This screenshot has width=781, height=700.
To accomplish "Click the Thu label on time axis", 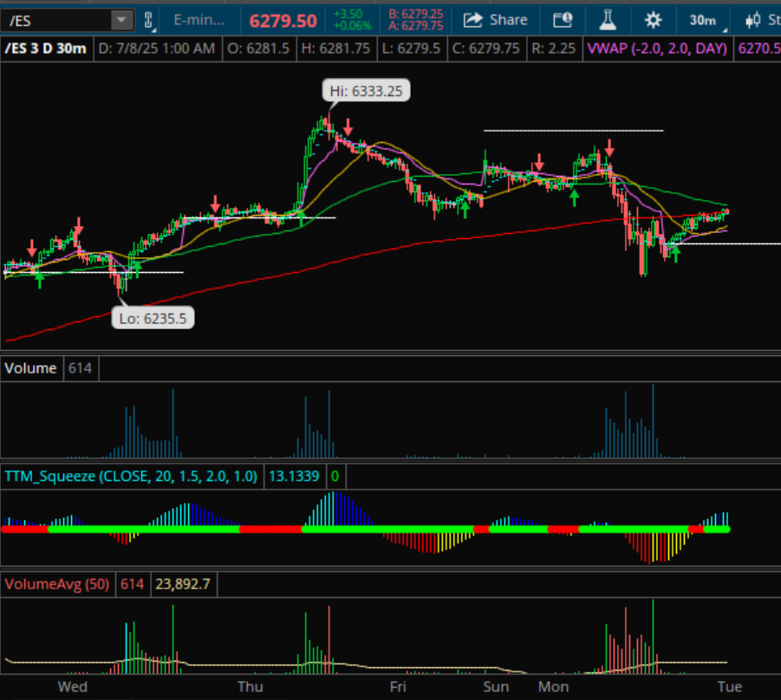I will tap(250, 687).
